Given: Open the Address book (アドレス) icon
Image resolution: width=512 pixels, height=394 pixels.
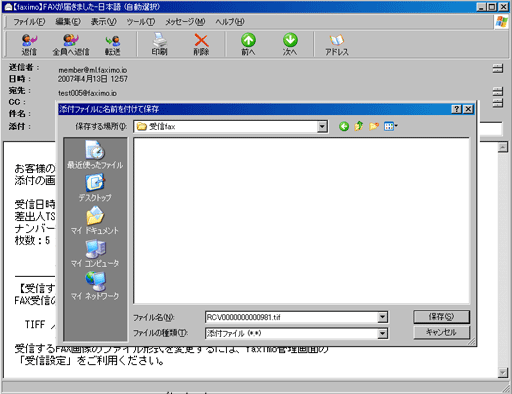Looking at the screenshot, I should point(337,44).
